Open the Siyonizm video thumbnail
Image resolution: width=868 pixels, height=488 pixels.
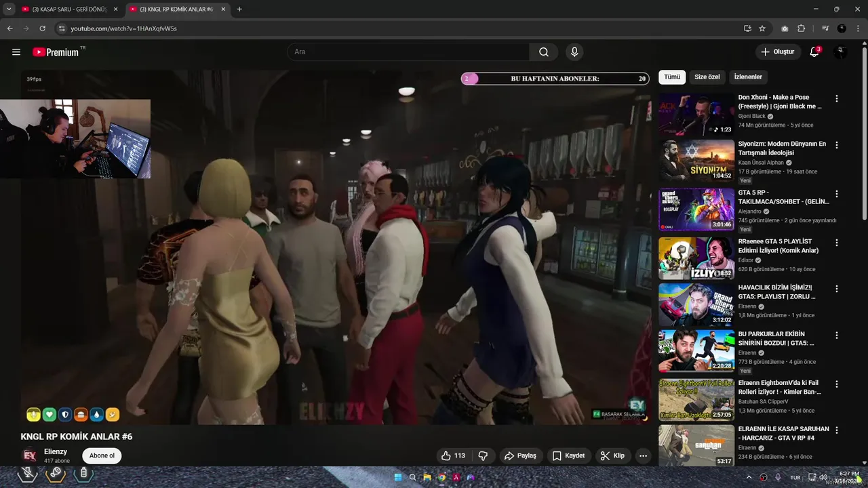click(x=696, y=161)
